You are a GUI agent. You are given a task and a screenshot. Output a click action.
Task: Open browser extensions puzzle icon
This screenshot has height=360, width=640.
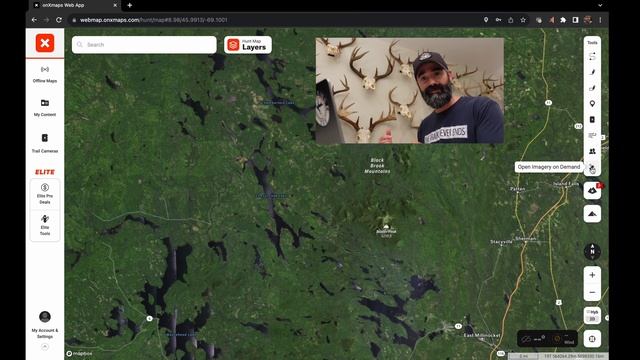coord(563,20)
